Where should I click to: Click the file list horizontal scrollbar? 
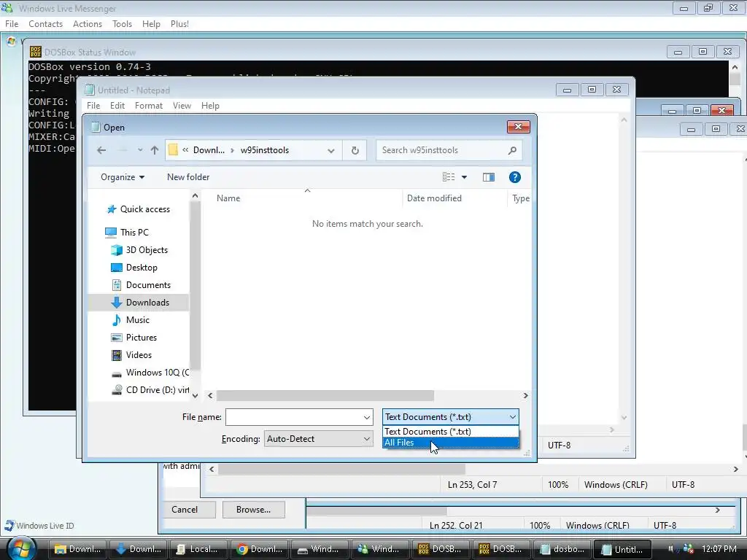coord(325,396)
